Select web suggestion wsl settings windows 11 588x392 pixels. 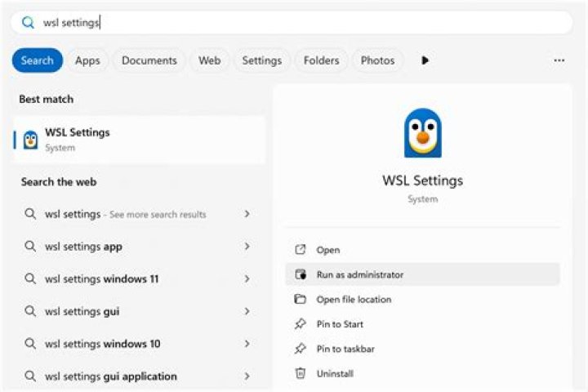(x=139, y=279)
